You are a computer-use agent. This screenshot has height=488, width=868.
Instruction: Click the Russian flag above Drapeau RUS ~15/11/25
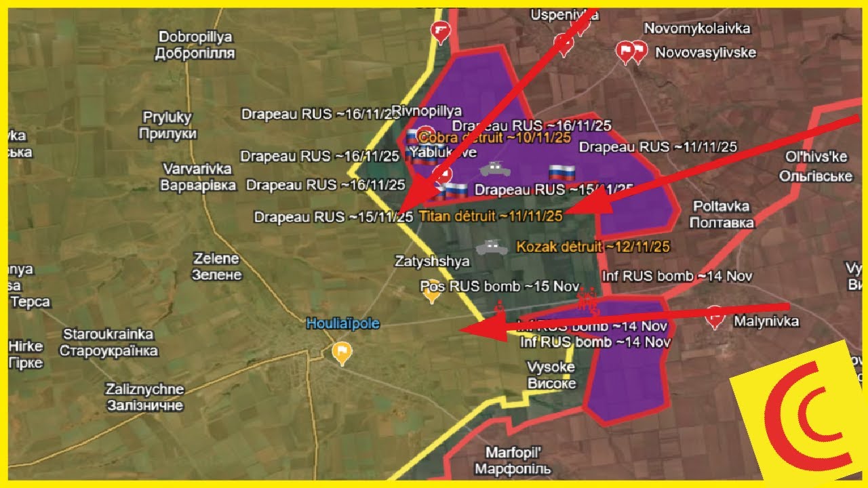[561, 173]
